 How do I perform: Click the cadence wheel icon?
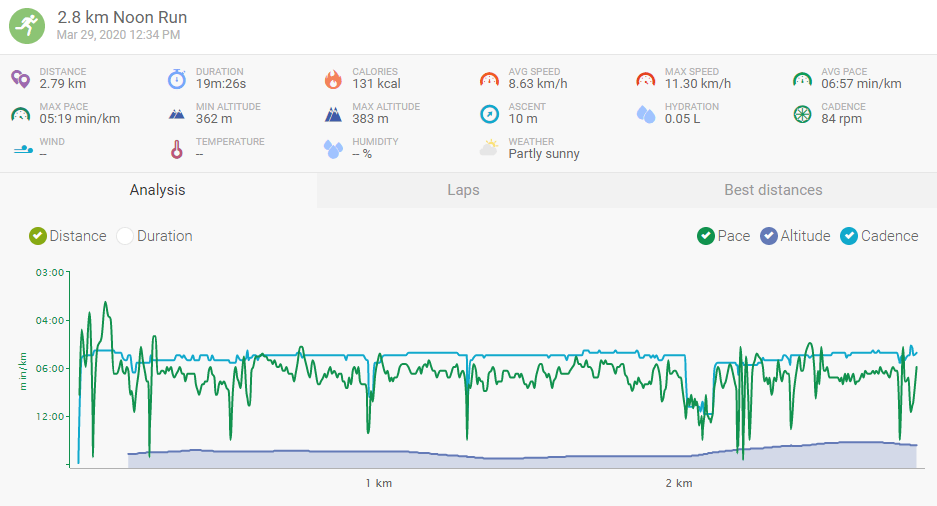802,113
